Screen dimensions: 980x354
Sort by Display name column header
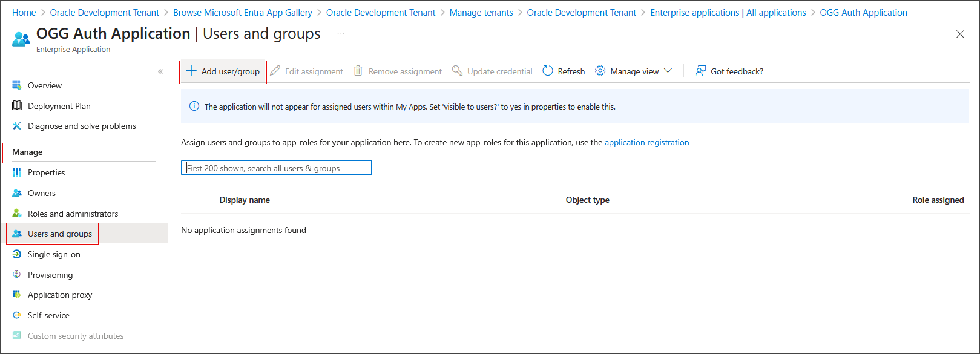point(245,200)
